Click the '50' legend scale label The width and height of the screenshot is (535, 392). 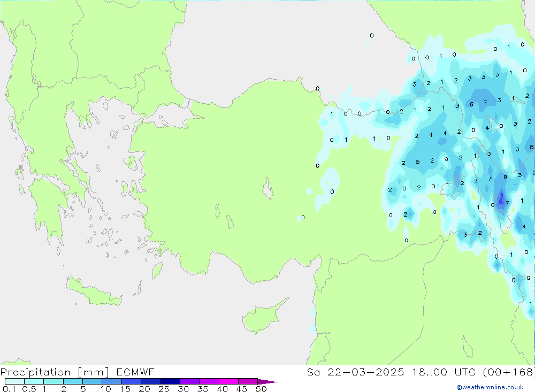[x=262, y=389]
